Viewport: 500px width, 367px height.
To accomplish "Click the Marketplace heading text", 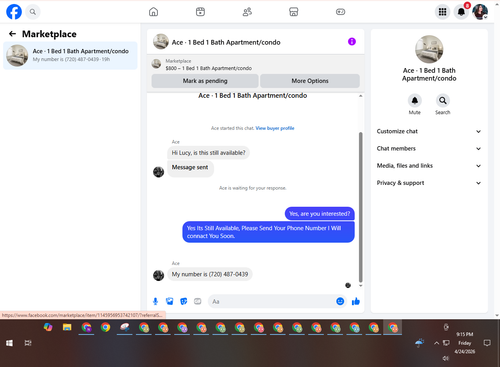I will point(49,34).
